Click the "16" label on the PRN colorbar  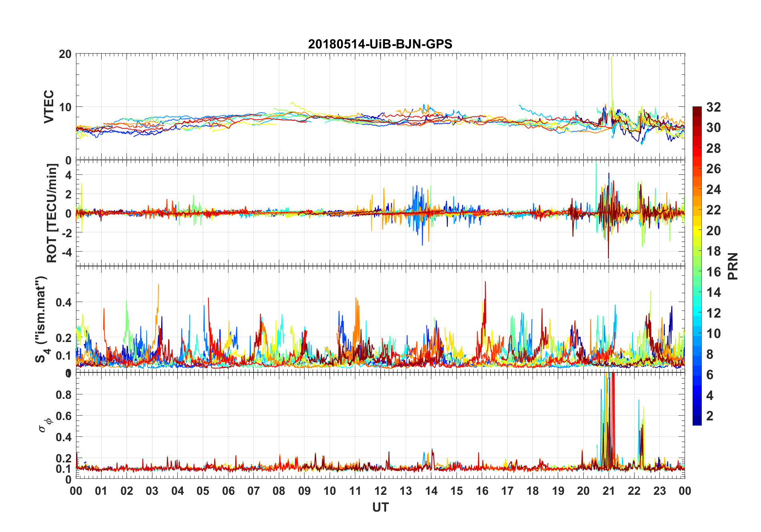point(713,272)
